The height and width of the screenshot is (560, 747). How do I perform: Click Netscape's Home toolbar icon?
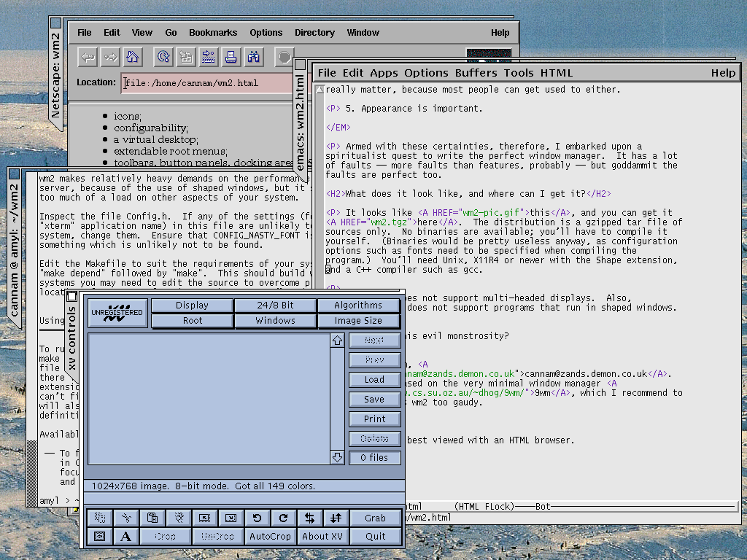(132, 57)
